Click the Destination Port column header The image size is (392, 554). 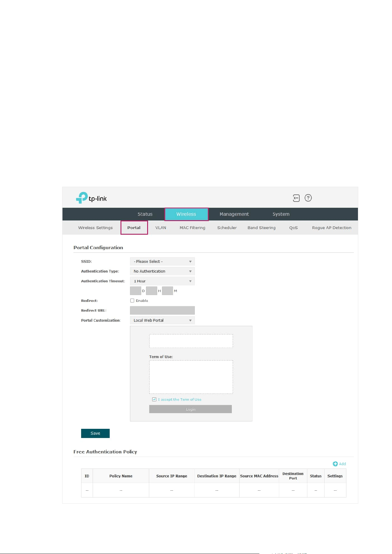pos(293,476)
